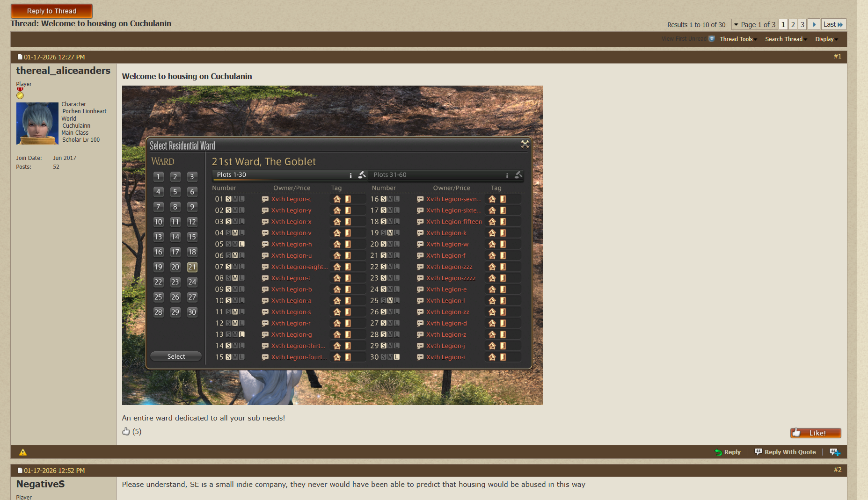Click the report post warning triangle icon
The width and height of the screenshot is (868, 500).
(x=23, y=452)
